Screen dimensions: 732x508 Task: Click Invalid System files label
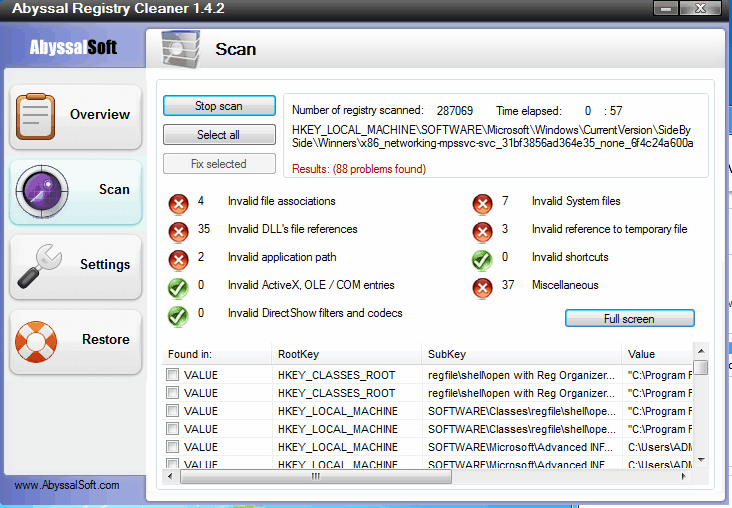[x=576, y=201]
